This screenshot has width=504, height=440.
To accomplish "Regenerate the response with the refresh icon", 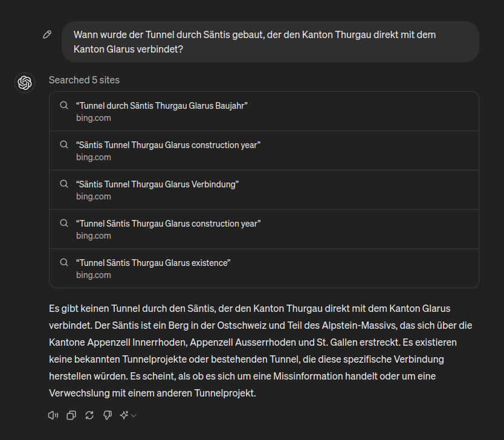I will coord(89,415).
